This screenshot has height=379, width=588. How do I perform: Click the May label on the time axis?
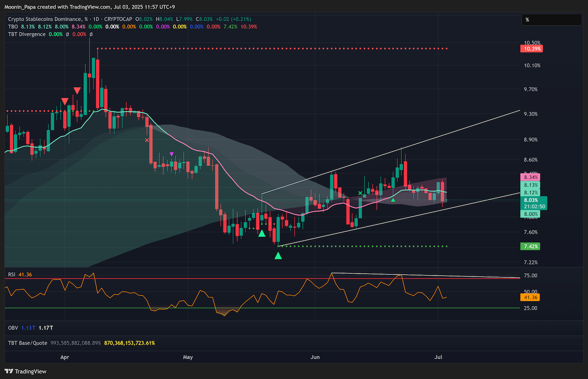188,358
